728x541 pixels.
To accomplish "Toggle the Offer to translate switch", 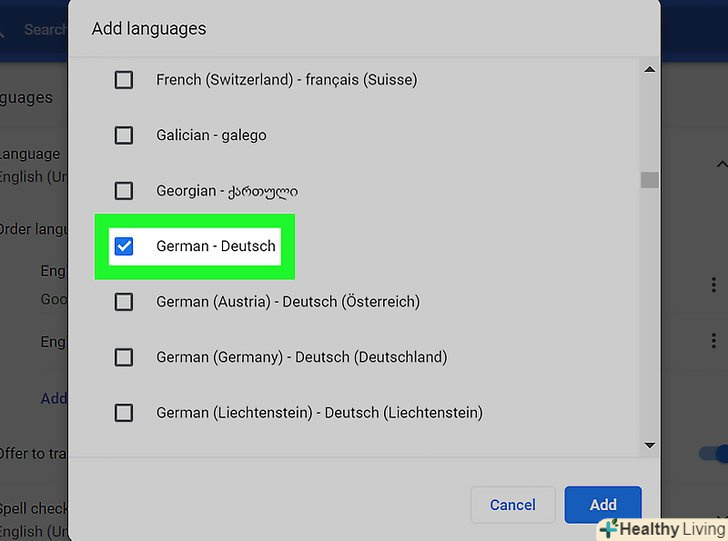I will (714, 454).
